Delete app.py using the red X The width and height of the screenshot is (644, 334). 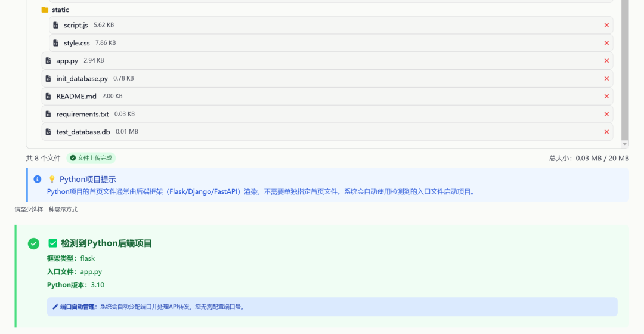pyautogui.click(x=606, y=61)
